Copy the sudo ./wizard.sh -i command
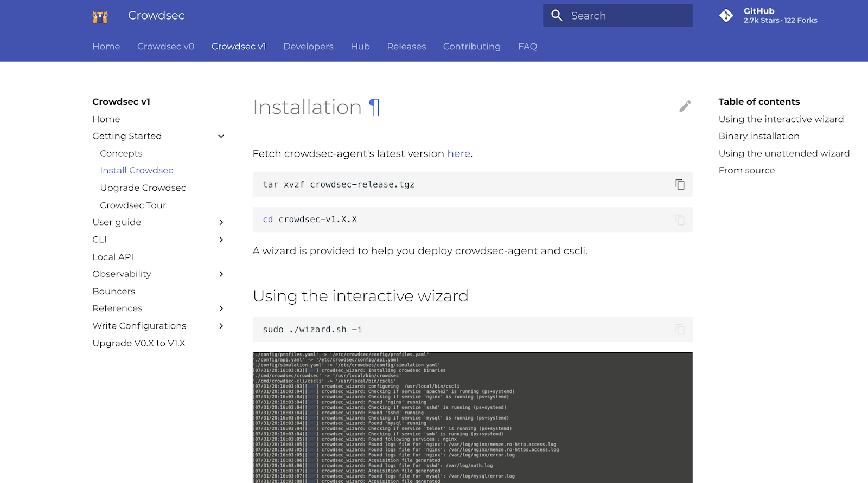The width and height of the screenshot is (868, 483). (x=680, y=329)
